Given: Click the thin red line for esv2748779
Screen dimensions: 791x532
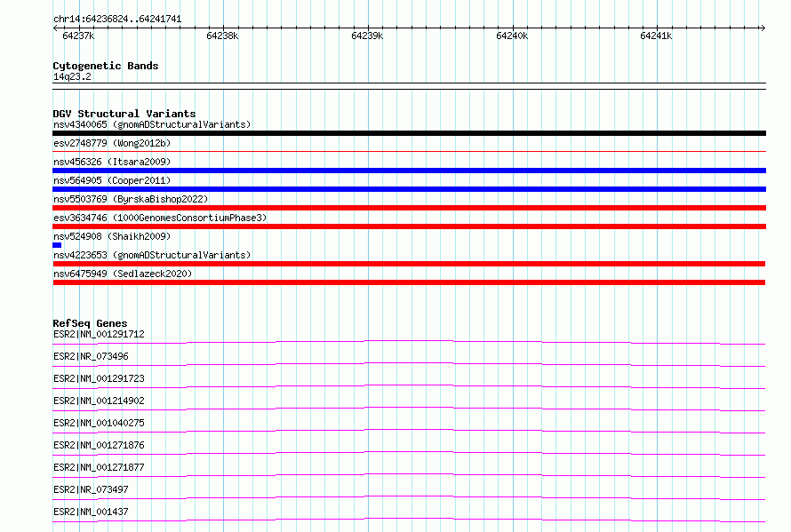Looking at the screenshot, I should coord(409,151).
